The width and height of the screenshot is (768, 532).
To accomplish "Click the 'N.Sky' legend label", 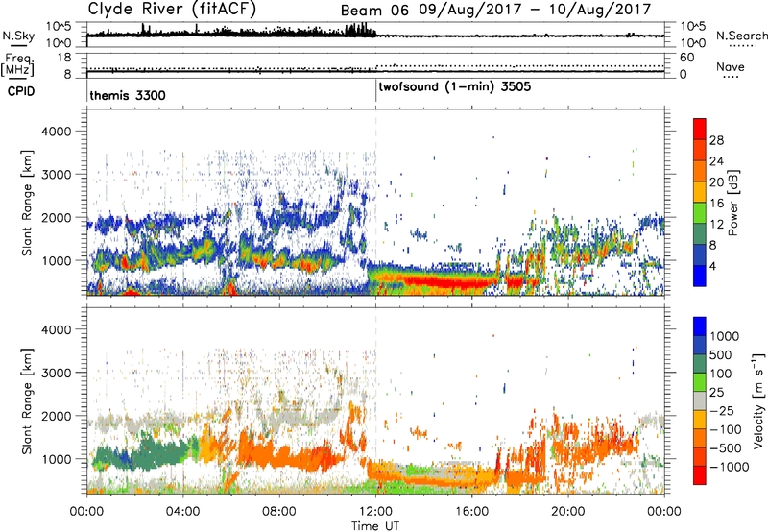I will point(18,36).
